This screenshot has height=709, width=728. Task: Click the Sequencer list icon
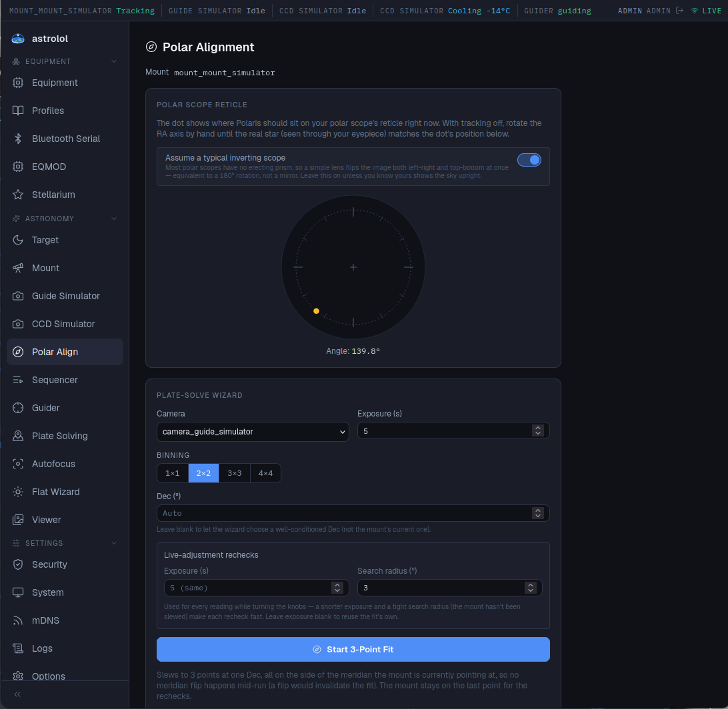pyautogui.click(x=18, y=380)
